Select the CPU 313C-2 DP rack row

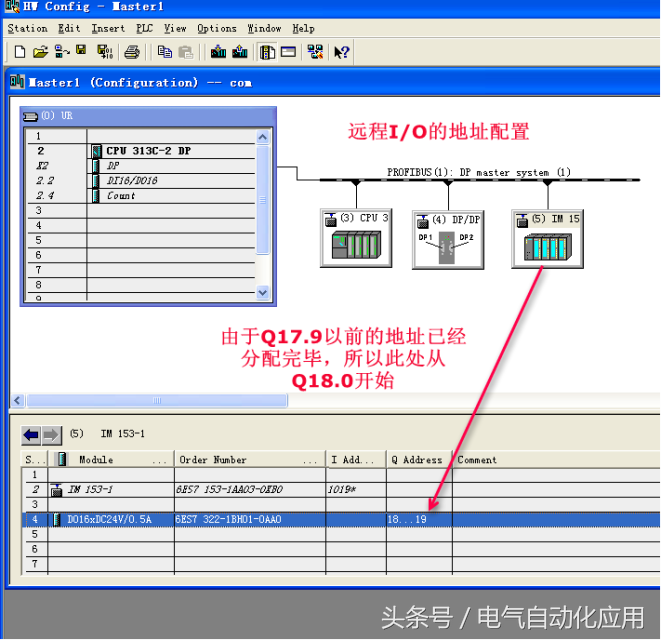(x=148, y=151)
